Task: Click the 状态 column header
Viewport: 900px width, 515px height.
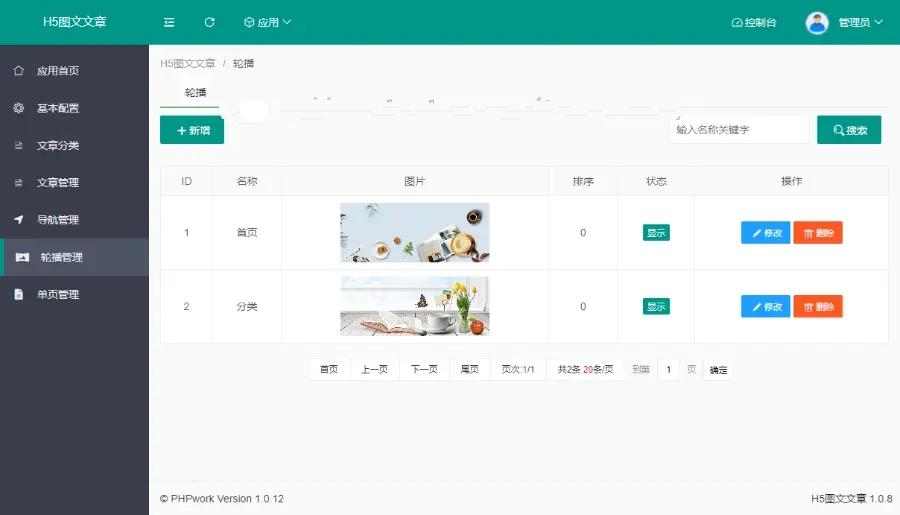Action: (656, 181)
